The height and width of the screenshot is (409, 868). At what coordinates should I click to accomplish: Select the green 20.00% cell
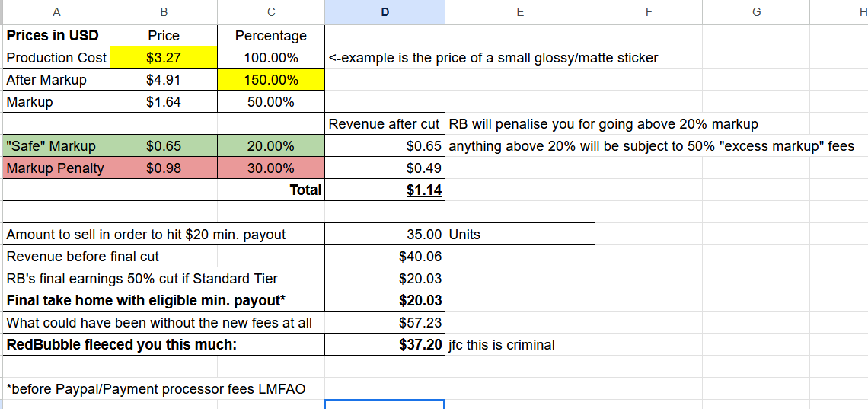click(271, 146)
